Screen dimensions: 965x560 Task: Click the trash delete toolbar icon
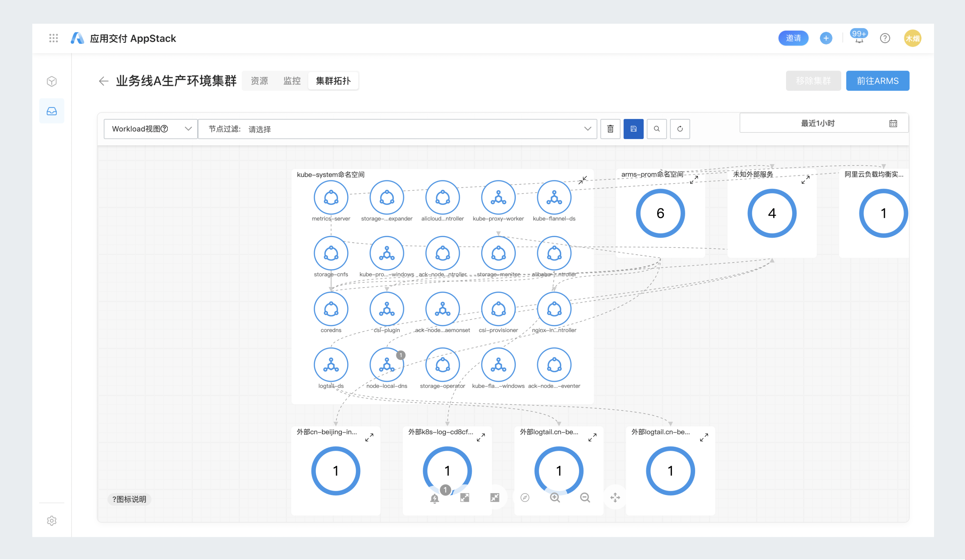tap(610, 129)
